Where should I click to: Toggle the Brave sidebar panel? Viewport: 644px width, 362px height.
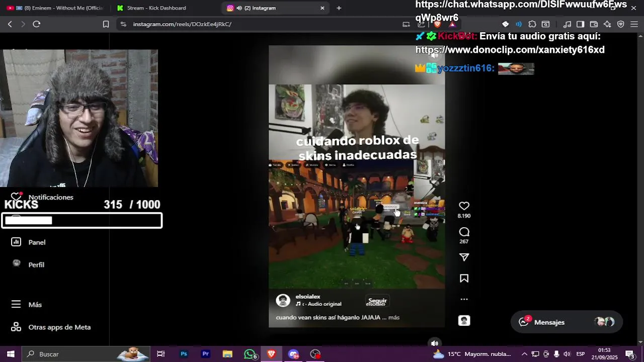click(x=580, y=24)
